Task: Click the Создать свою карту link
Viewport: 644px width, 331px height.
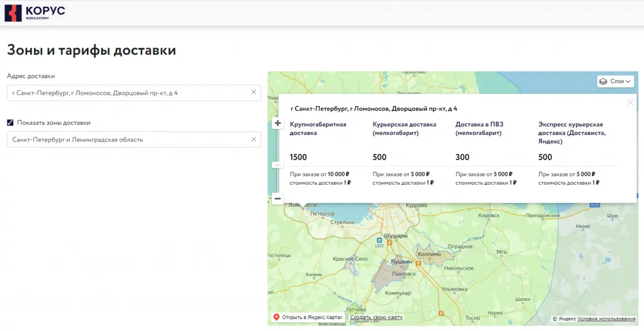Action: click(x=376, y=317)
